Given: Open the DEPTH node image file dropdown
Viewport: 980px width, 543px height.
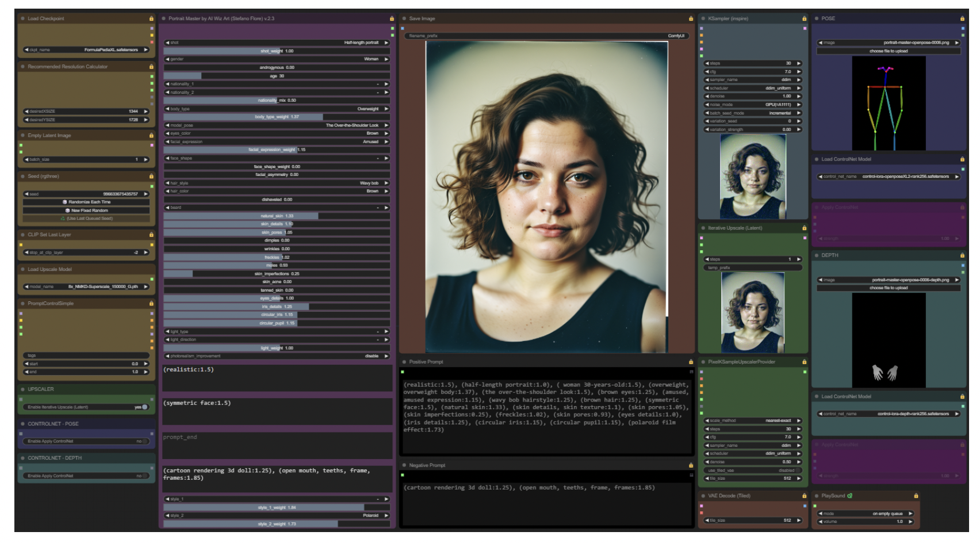Looking at the screenshot, I should (x=889, y=280).
